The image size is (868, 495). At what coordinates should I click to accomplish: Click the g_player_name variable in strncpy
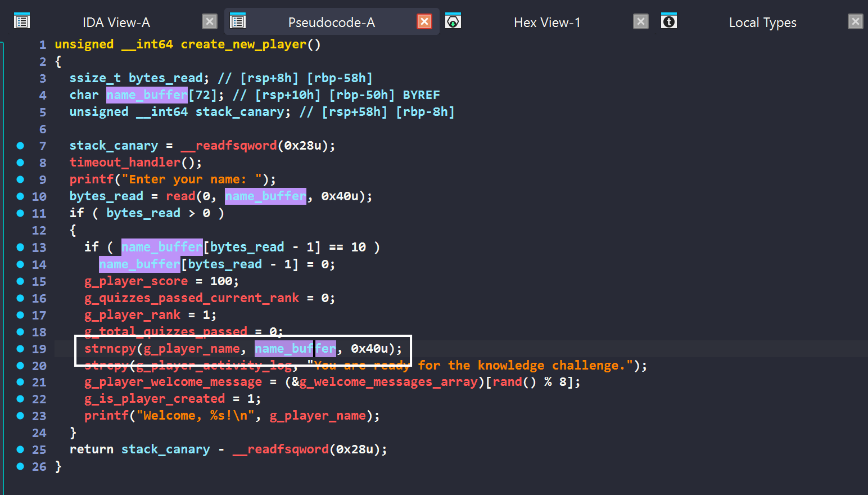click(192, 349)
